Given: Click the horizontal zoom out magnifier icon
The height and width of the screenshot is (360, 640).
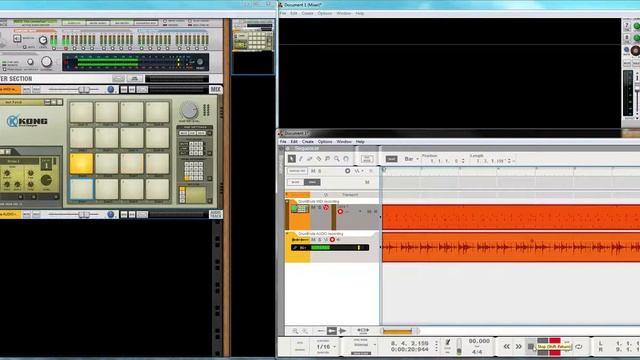Looking at the screenshot, I should (295, 331).
